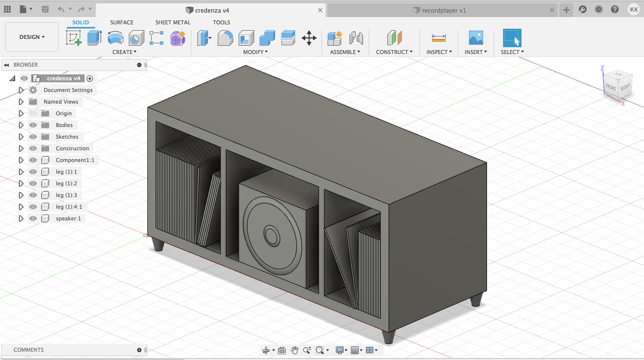Switch to the SHEET METAL tab
Viewport: 644px width, 360px height.
pyautogui.click(x=173, y=22)
